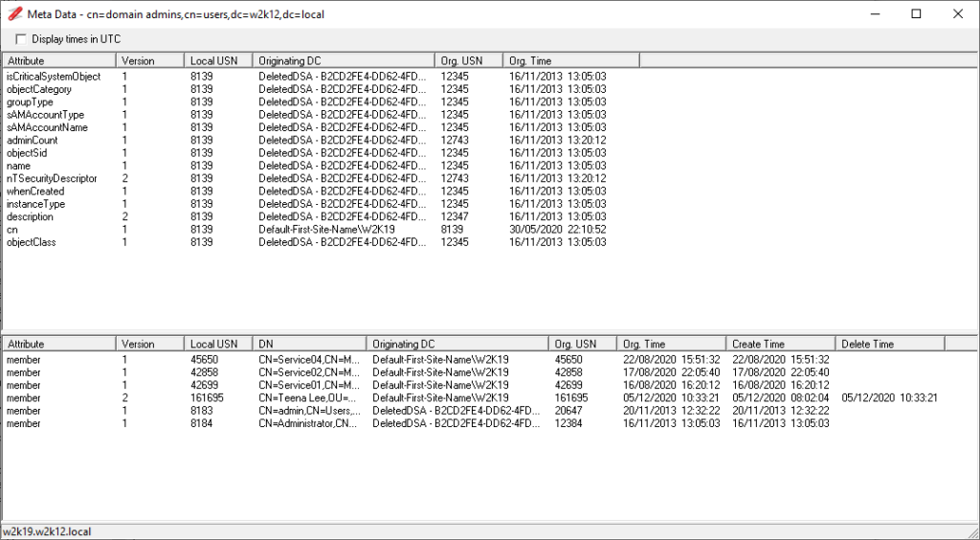Select the adminCount attribute row
Image resolution: width=980 pixels, height=540 pixels.
[322, 140]
